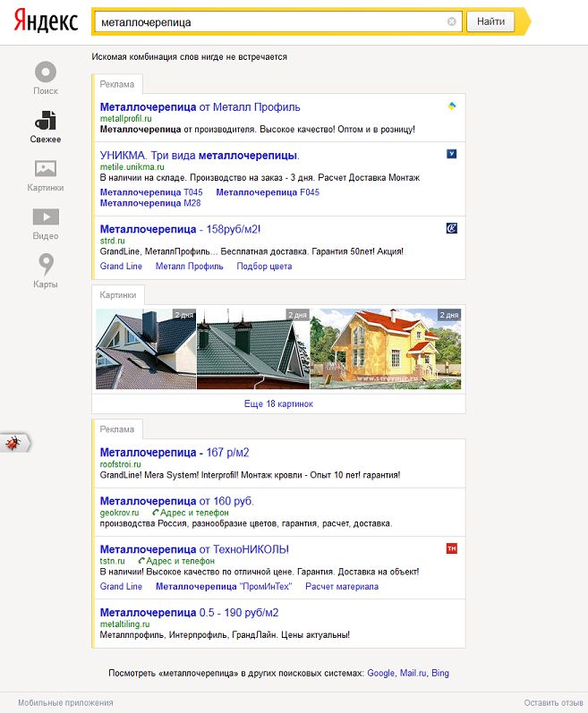Visit strd.ru green URL
Screen dimensions: 588x713
[113, 241]
